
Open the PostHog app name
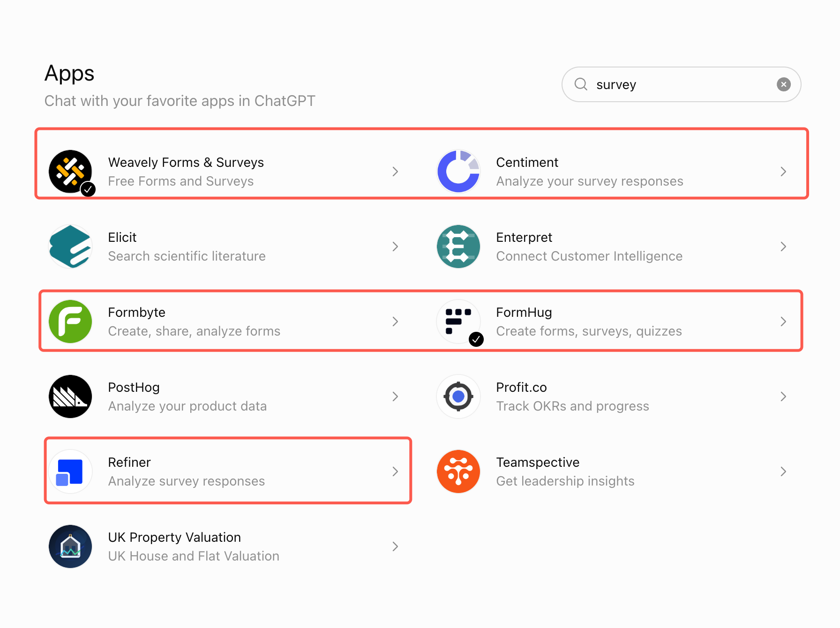coord(134,388)
